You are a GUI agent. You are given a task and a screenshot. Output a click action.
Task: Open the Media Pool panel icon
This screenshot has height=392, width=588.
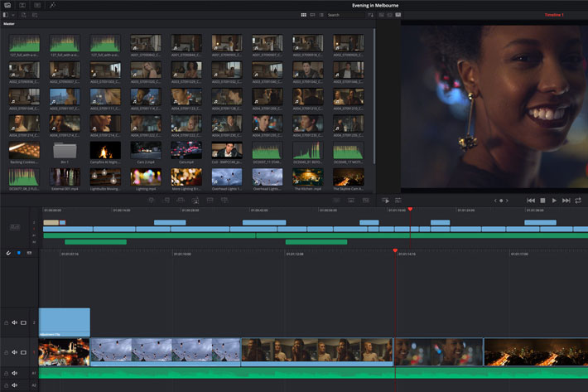point(7,5)
